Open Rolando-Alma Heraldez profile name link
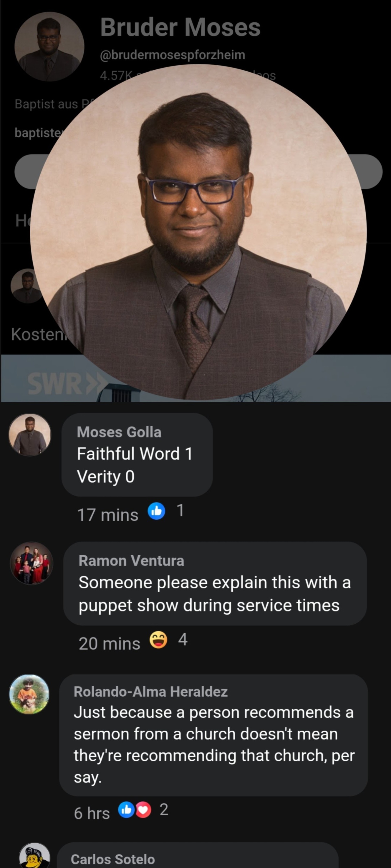Screen dimensions: 391x868 150,692
